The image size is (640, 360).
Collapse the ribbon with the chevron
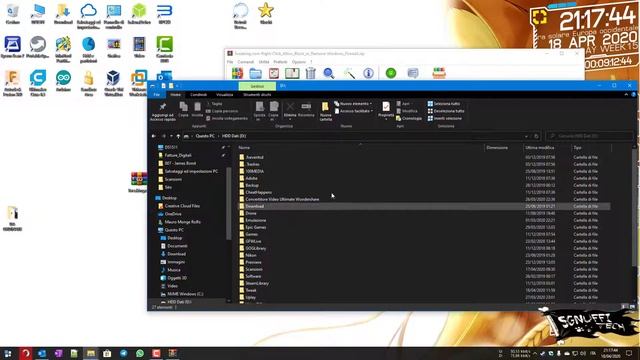coord(626,94)
